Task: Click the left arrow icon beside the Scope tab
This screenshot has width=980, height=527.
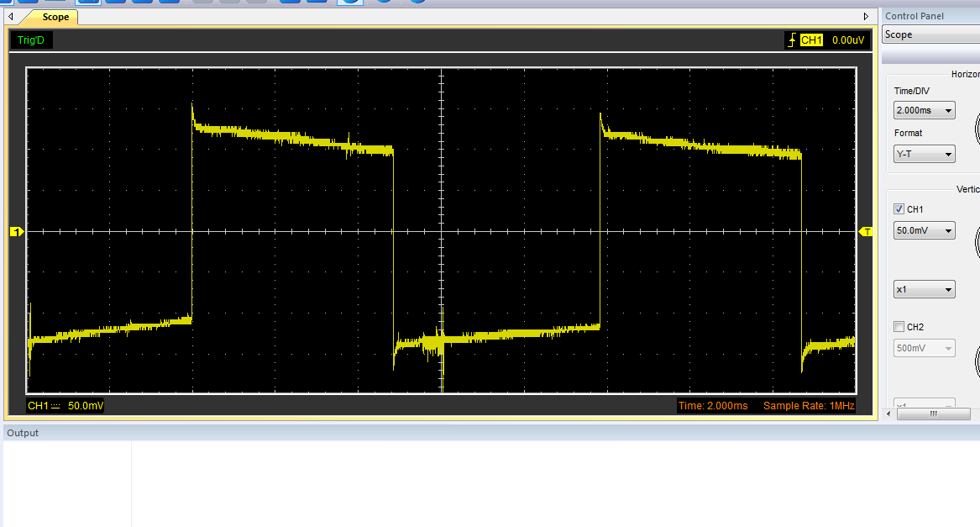Action: 10,16
